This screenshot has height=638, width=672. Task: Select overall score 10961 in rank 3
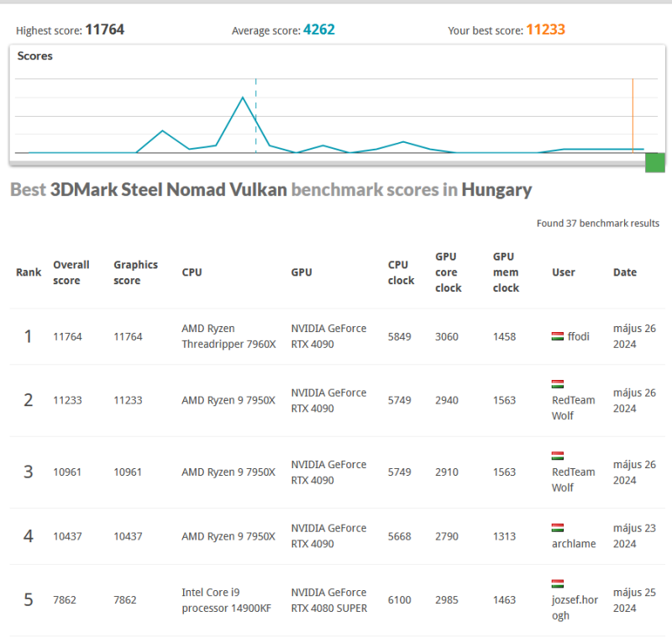(67, 472)
